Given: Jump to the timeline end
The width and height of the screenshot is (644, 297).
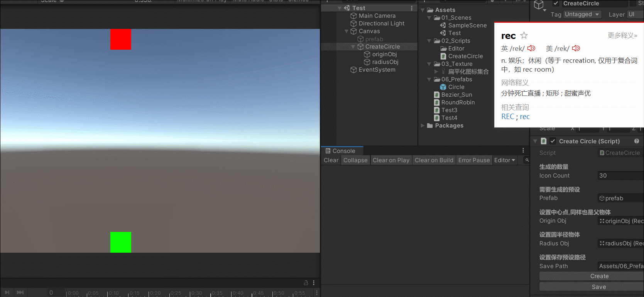Looking at the screenshot, I should point(20,292).
